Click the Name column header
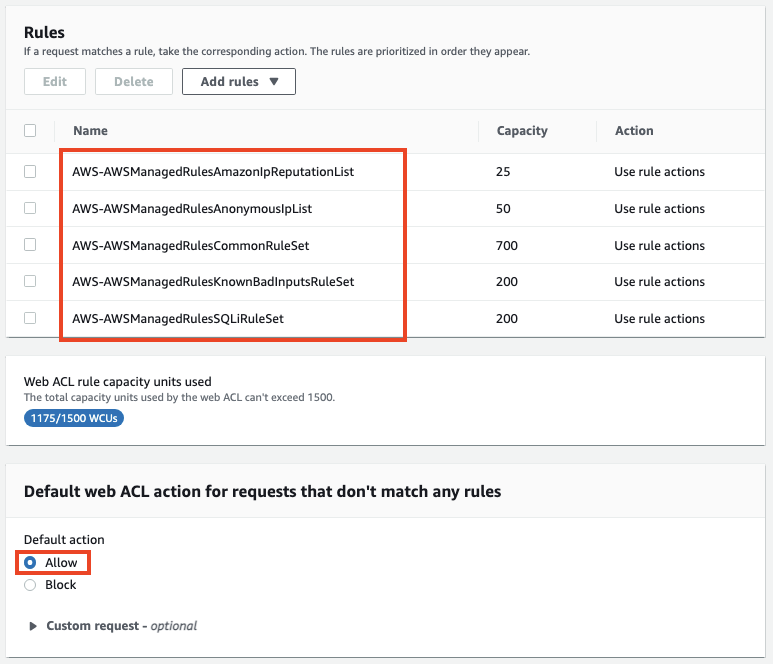The height and width of the screenshot is (664, 773). (90, 131)
